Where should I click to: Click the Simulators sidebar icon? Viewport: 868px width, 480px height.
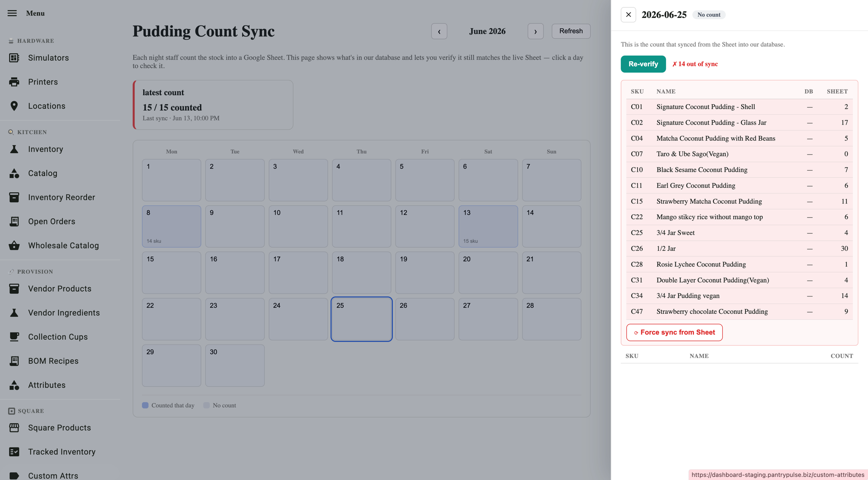coord(14,58)
